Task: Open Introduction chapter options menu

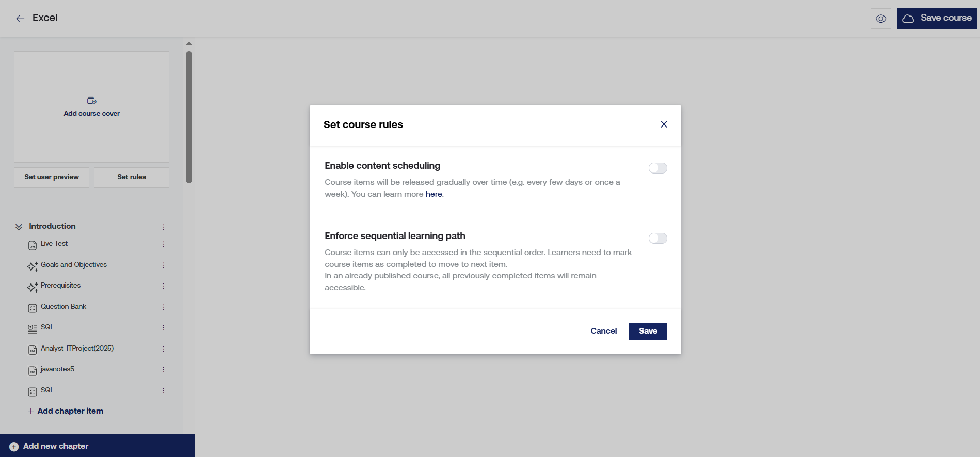Action: click(164, 227)
